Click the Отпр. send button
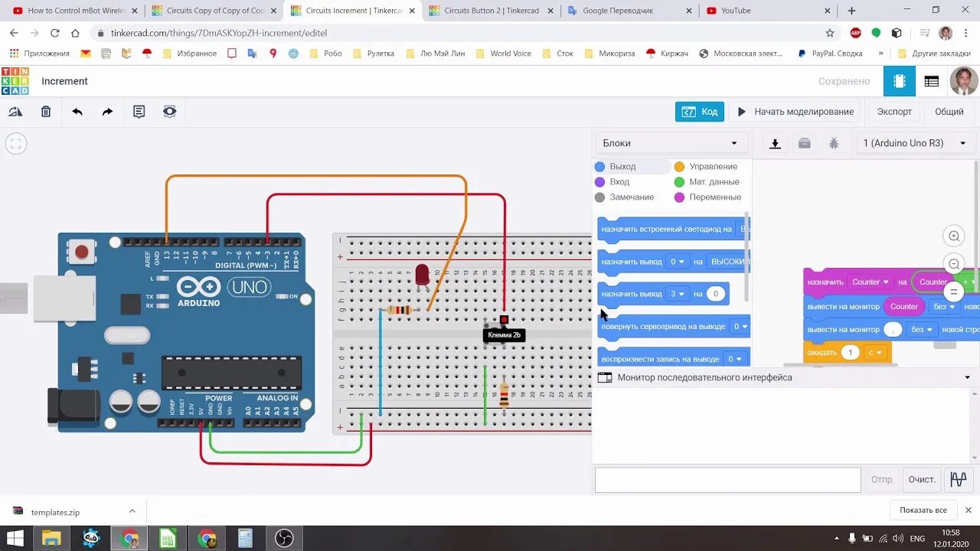The height and width of the screenshot is (551, 980). 882,480
